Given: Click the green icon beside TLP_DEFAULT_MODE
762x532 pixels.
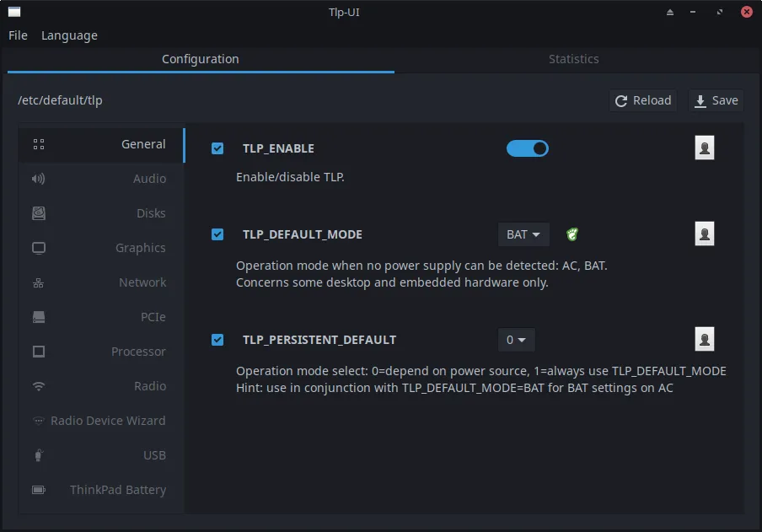Looking at the screenshot, I should click(572, 234).
